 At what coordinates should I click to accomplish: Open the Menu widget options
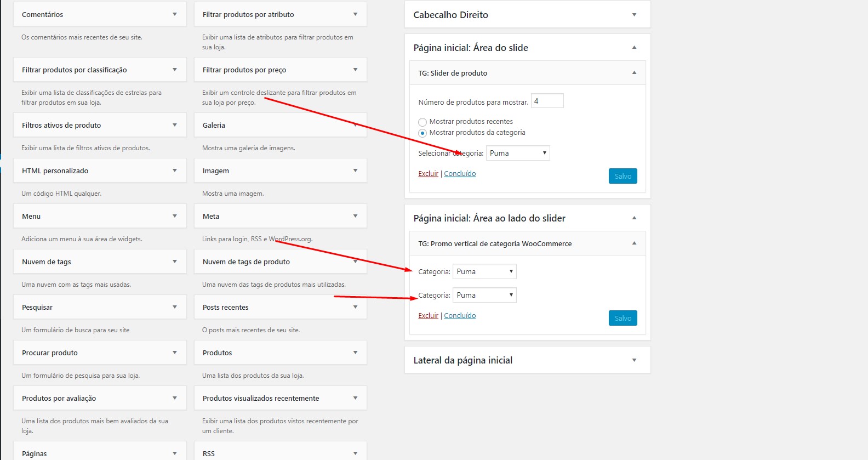100,216
